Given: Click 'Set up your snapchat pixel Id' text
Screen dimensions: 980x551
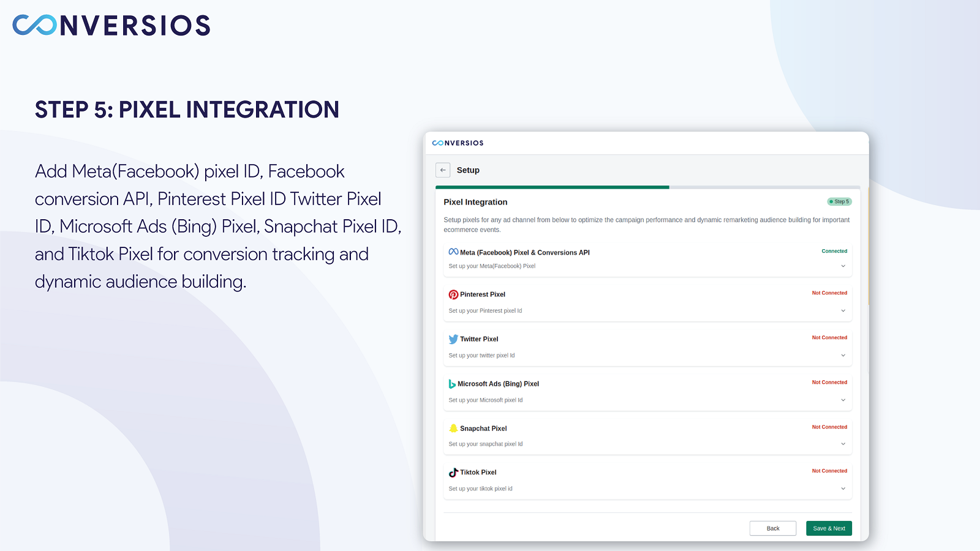Looking at the screenshot, I should coord(486,444).
